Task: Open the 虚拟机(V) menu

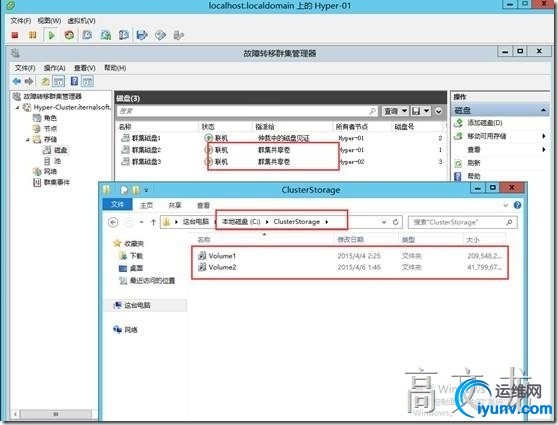Action: click(81, 21)
